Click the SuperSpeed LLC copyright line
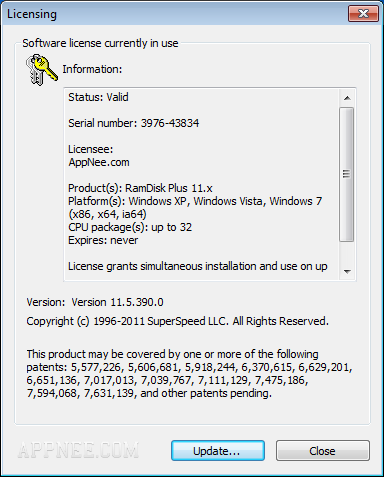384x477 pixels. (178, 321)
